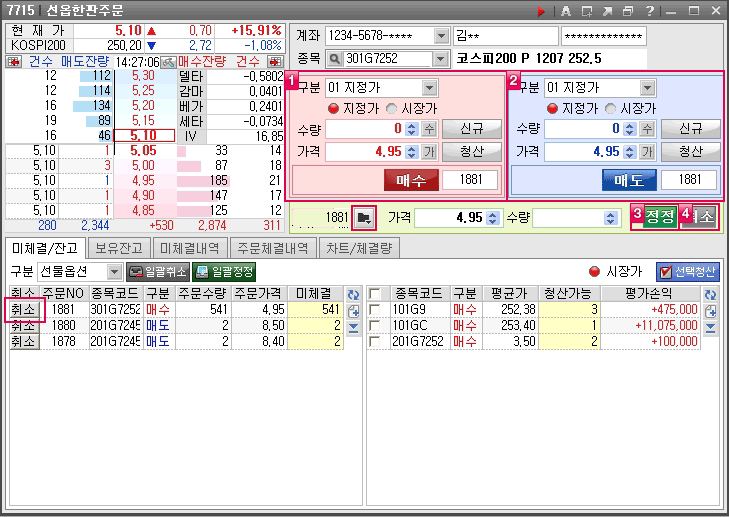Screen dimensions: 729x517
Task: Click the blue 매도 sell button
Action: pos(629,180)
